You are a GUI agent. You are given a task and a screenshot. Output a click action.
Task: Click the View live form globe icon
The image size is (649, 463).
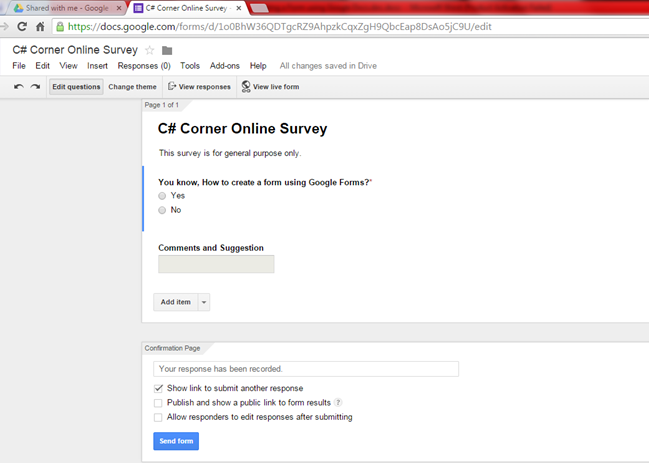246,86
